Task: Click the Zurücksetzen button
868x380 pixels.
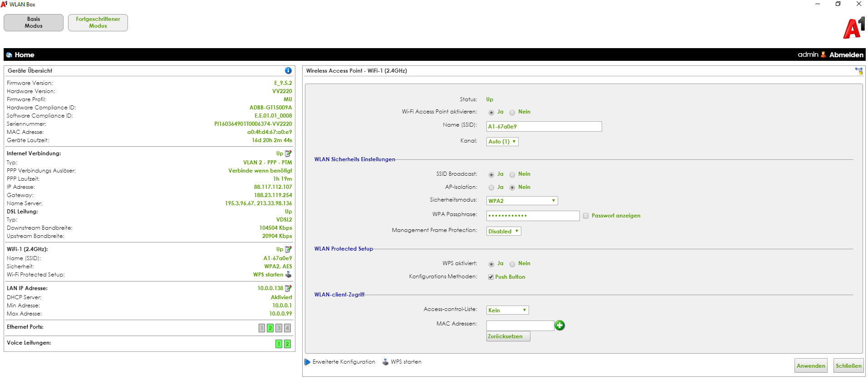Action: click(508, 336)
